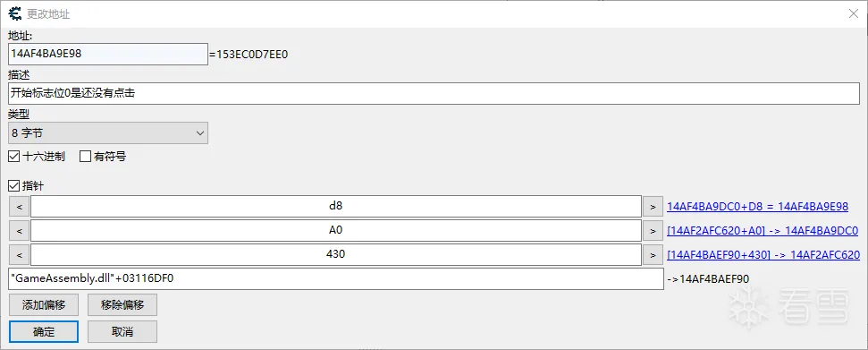Click the 移除偏移 remove offset button
The height and width of the screenshot is (350, 868).
[122, 304]
